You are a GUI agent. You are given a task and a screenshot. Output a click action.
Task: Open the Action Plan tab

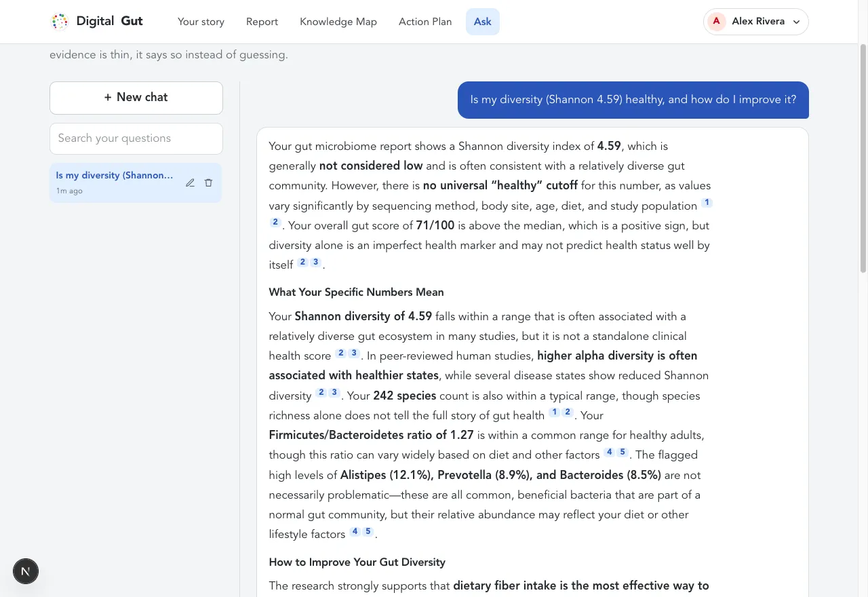point(425,22)
